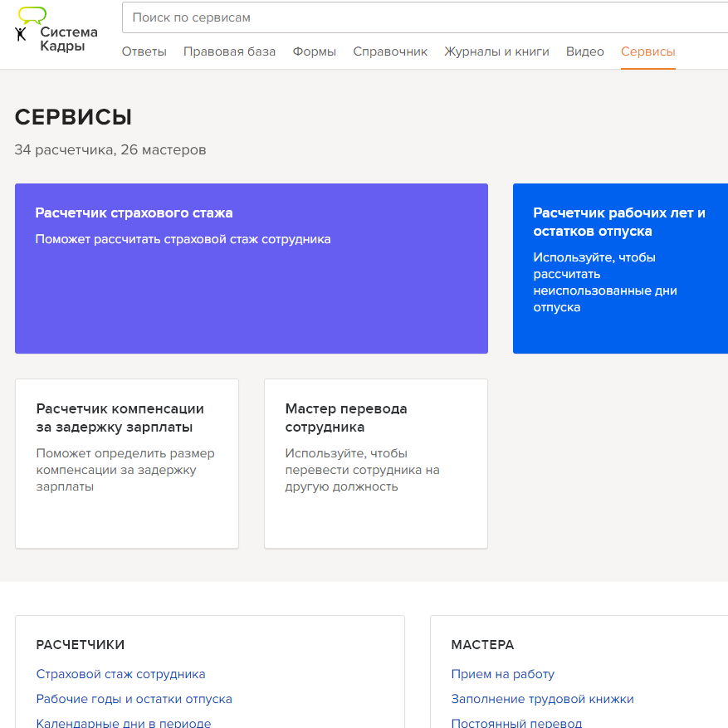This screenshot has height=728, width=728.
Task: Click the МАСТЕРА section heading
Action: pyautogui.click(x=482, y=644)
